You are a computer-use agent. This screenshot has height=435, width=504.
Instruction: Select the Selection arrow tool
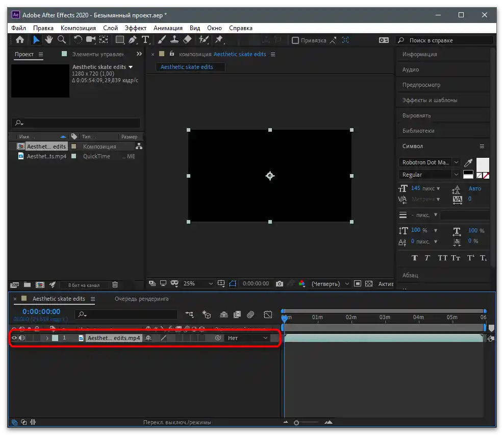(x=36, y=40)
